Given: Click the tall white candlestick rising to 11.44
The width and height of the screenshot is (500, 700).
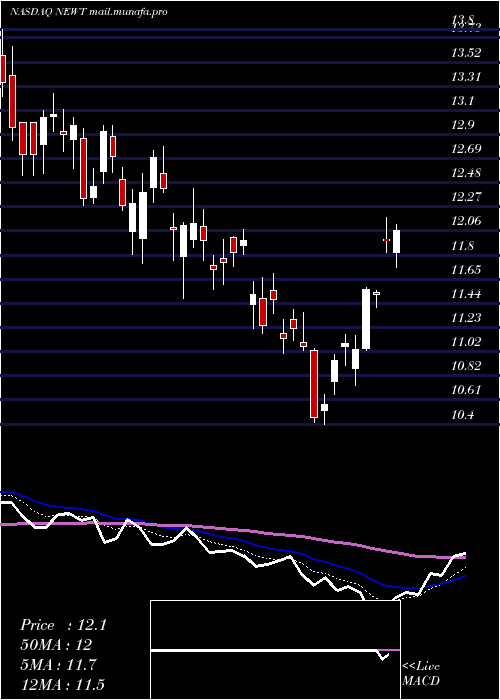Looking at the screenshot, I should (366, 319).
